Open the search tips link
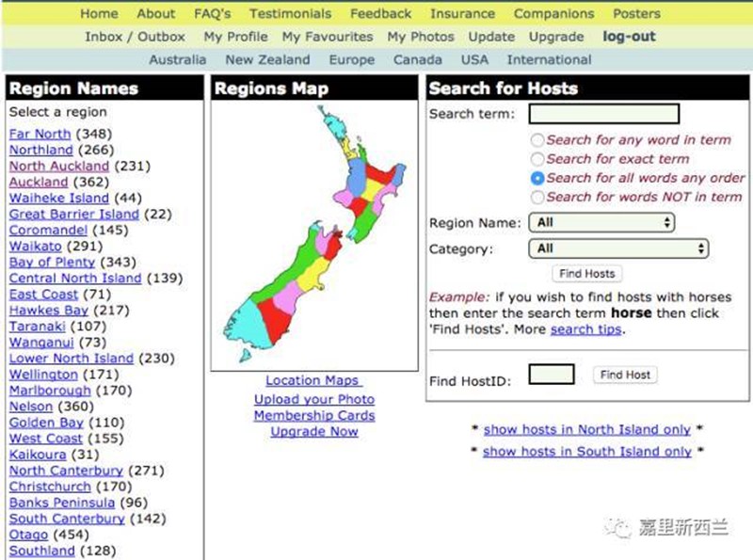The image size is (753, 560). [x=585, y=329]
